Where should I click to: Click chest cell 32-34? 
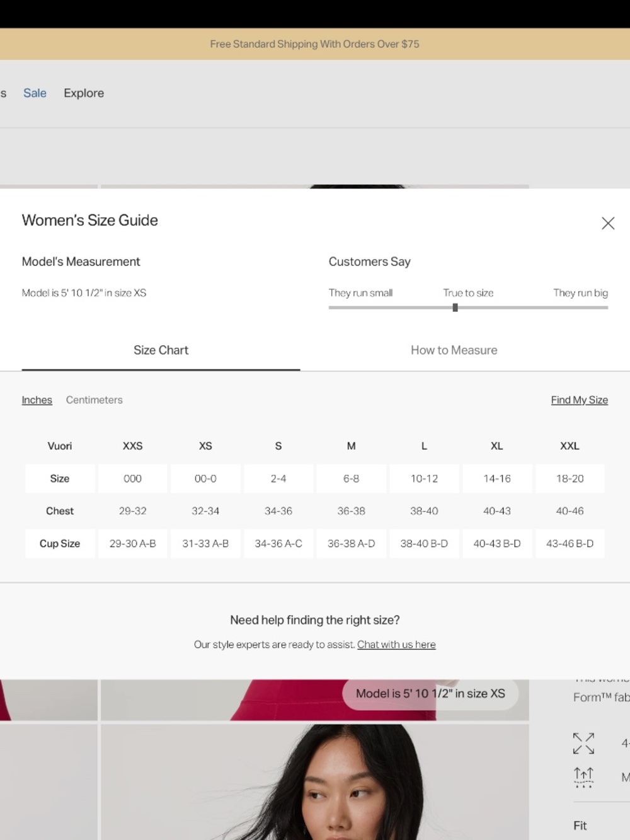point(205,511)
